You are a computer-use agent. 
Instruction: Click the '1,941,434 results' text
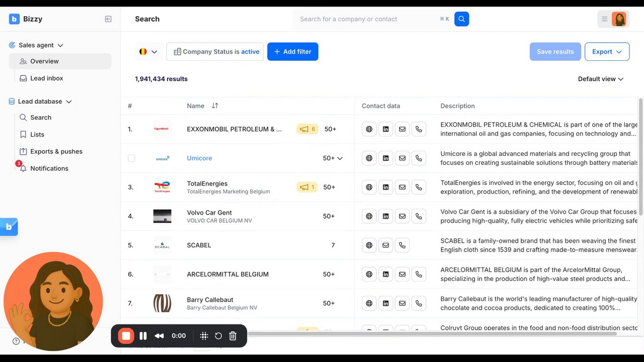pyautogui.click(x=161, y=79)
